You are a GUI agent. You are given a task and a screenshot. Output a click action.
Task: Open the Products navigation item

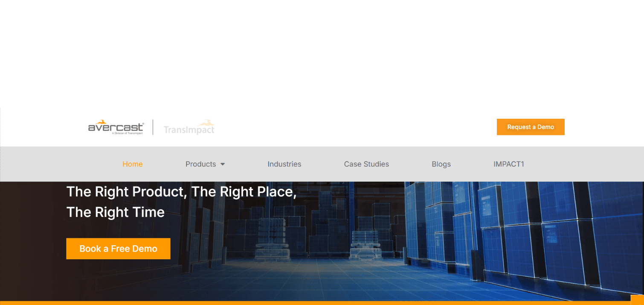coord(200,164)
